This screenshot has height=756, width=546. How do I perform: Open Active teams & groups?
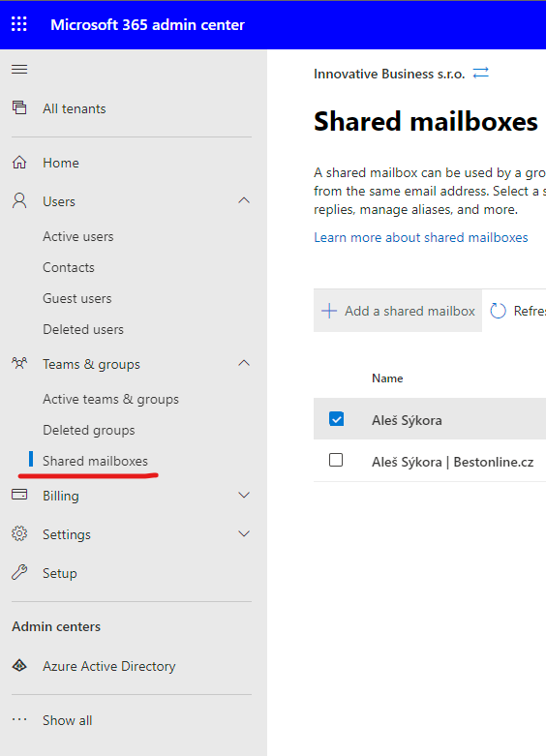[x=111, y=399]
